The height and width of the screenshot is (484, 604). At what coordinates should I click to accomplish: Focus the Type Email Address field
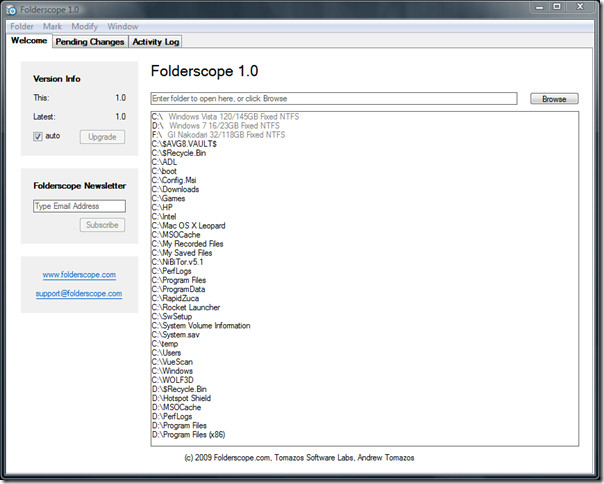pyautogui.click(x=79, y=206)
